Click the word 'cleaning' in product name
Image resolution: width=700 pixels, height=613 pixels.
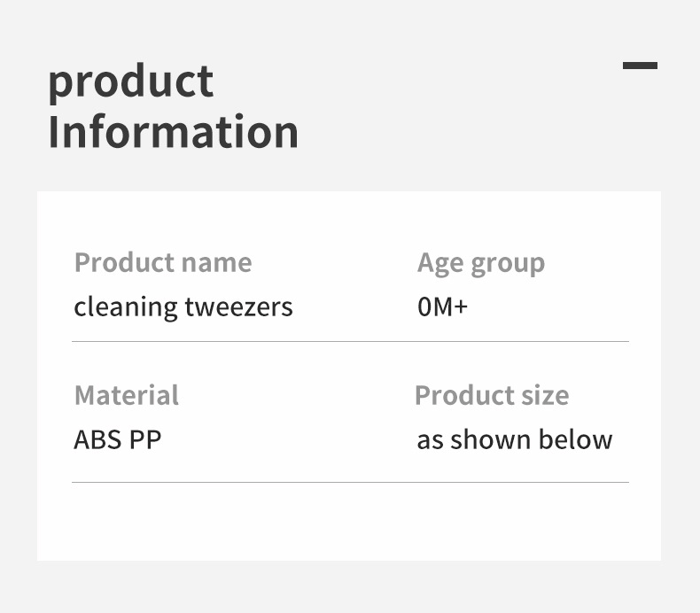125,307
